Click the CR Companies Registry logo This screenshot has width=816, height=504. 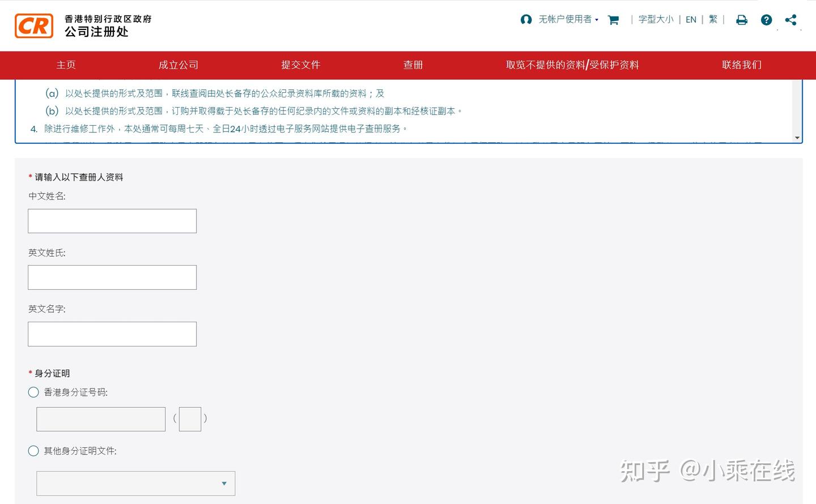coord(32,25)
